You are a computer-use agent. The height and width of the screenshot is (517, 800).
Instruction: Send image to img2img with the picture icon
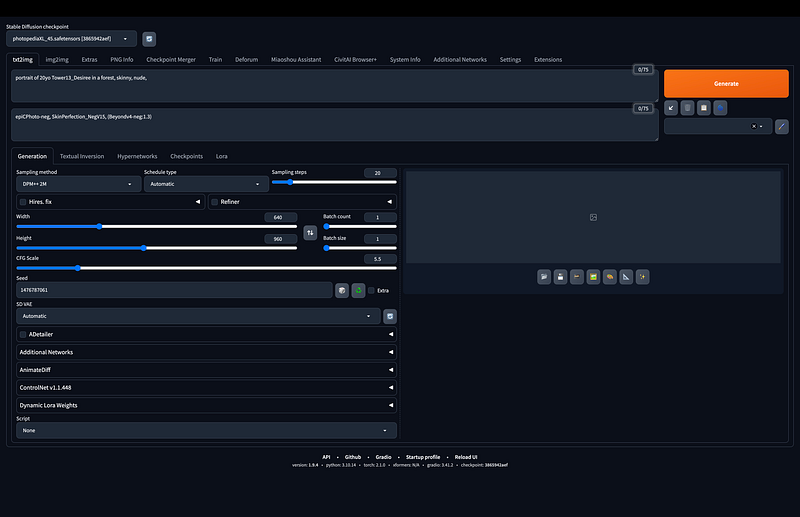coord(593,277)
